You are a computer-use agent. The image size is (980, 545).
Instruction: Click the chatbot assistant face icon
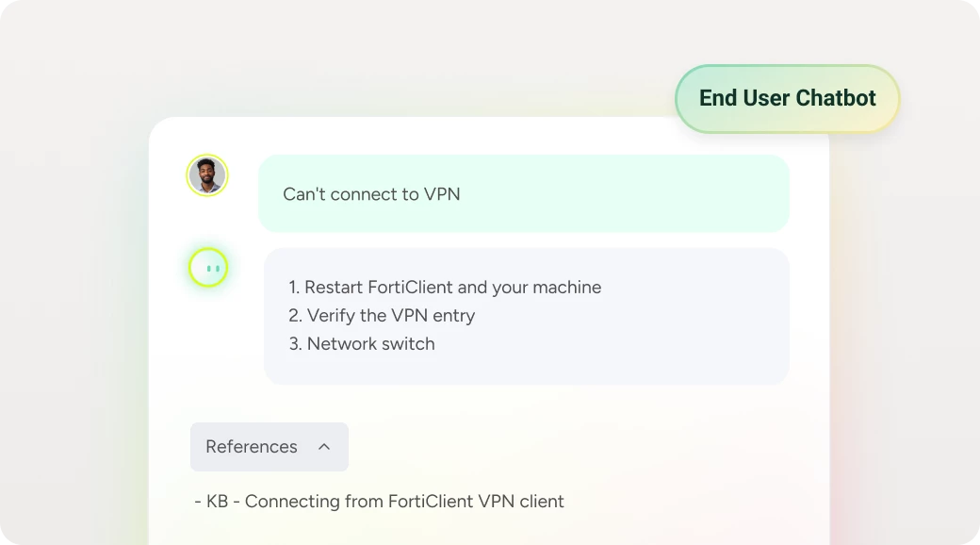pyautogui.click(x=208, y=269)
